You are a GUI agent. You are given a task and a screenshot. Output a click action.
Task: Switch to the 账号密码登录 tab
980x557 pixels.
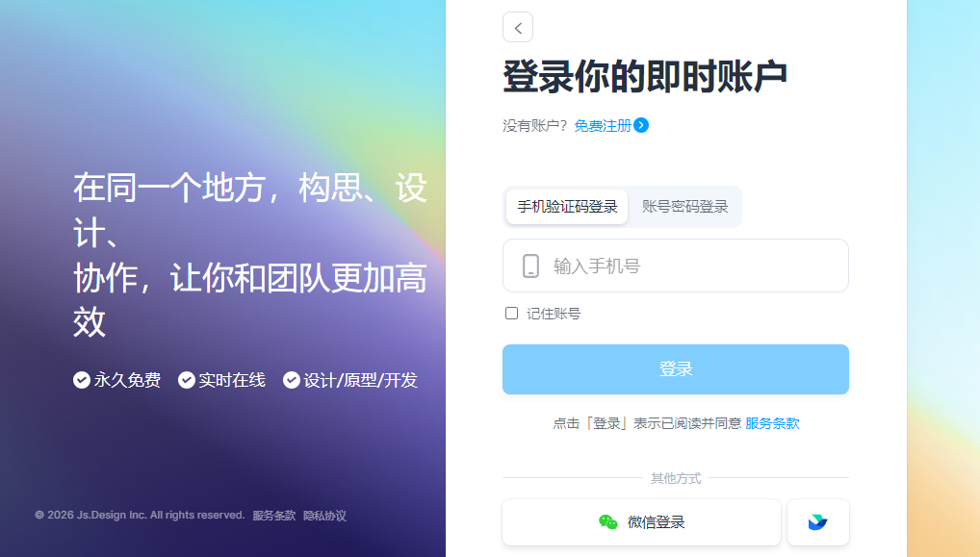pos(685,207)
